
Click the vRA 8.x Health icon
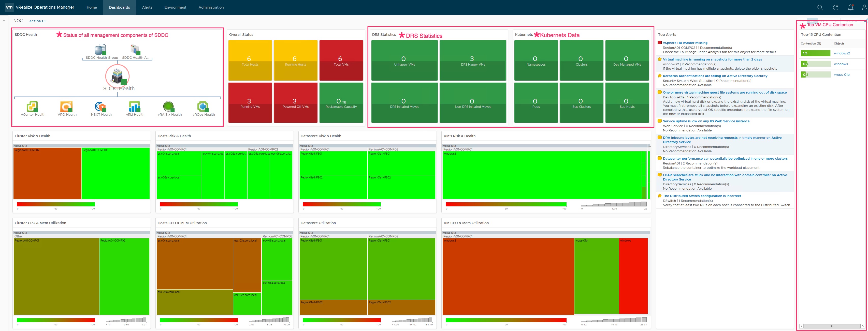168,107
